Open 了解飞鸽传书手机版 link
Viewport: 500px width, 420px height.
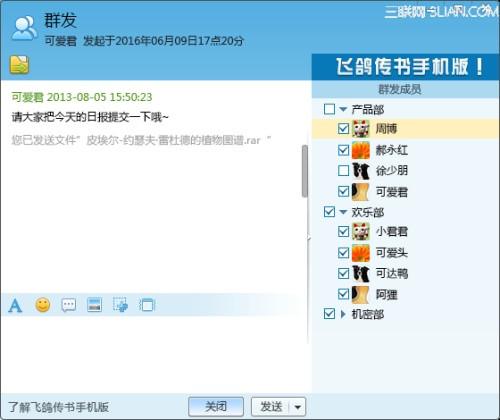58,407
